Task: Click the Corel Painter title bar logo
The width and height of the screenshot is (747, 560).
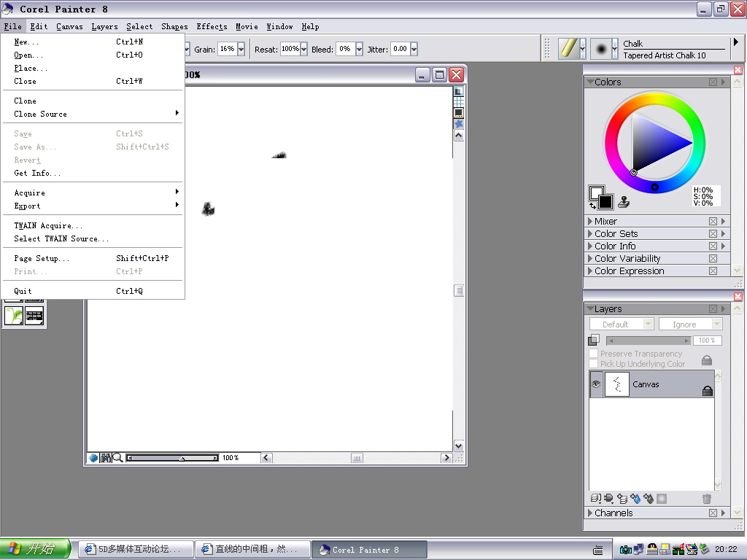Action: [7, 9]
